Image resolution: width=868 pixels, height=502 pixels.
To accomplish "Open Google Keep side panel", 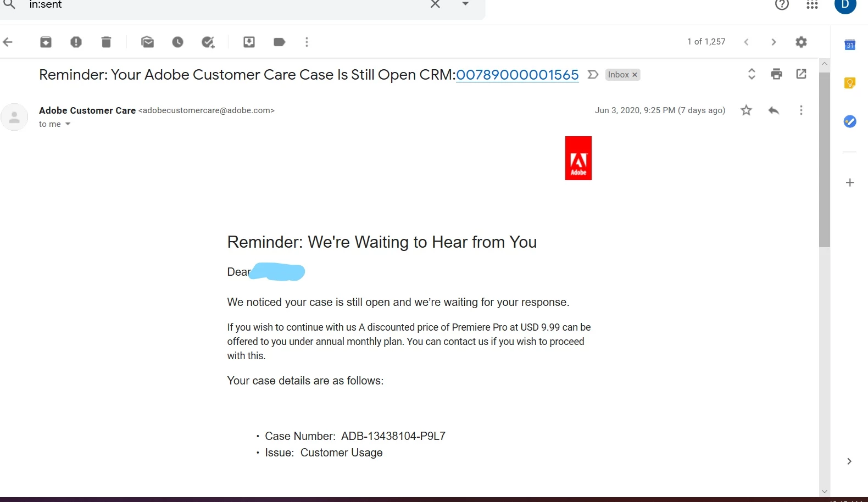I will click(x=850, y=83).
